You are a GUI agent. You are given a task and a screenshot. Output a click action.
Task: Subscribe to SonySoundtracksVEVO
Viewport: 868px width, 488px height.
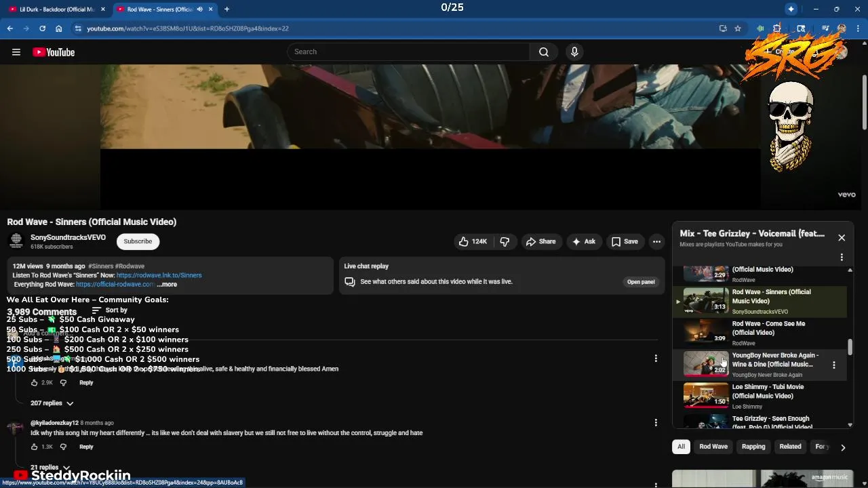pos(138,241)
